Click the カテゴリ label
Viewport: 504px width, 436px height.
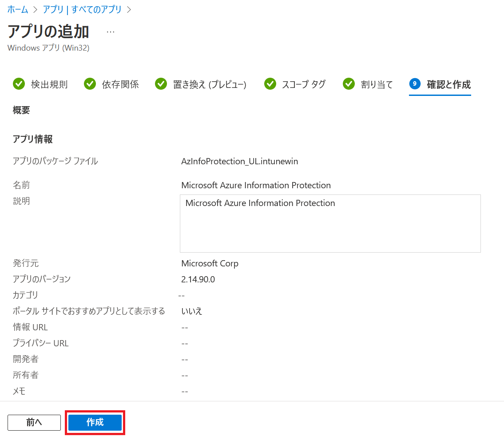click(25, 295)
